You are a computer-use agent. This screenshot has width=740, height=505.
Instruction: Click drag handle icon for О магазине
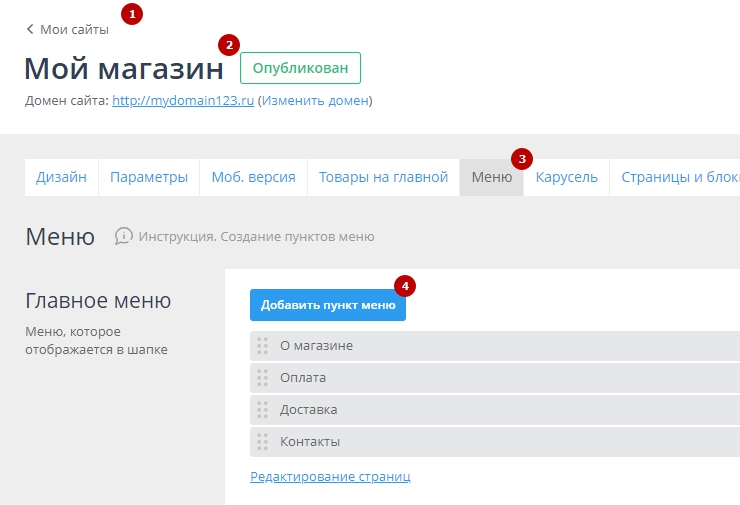click(263, 346)
